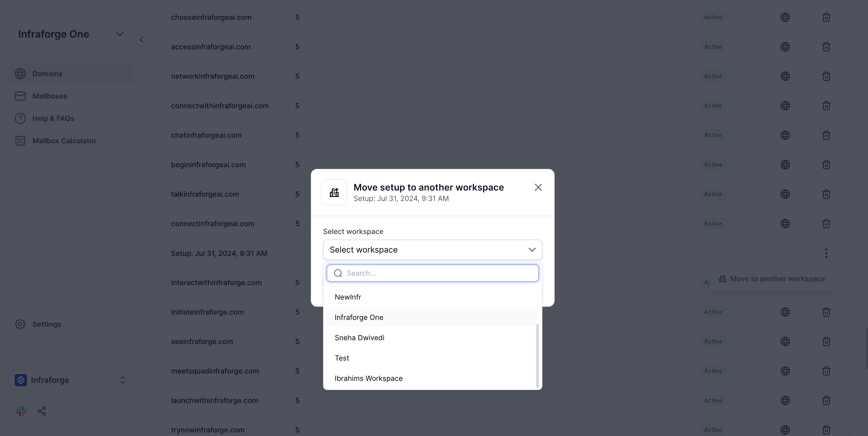Click globe icon for talkinfraforgeai.com
This screenshot has width=868, height=436.
[785, 194]
